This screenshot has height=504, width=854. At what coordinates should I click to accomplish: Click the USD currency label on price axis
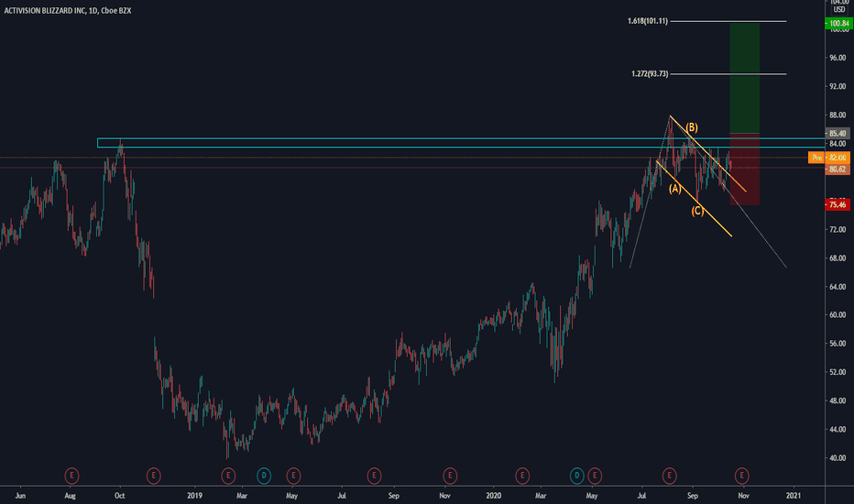(x=838, y=10)
